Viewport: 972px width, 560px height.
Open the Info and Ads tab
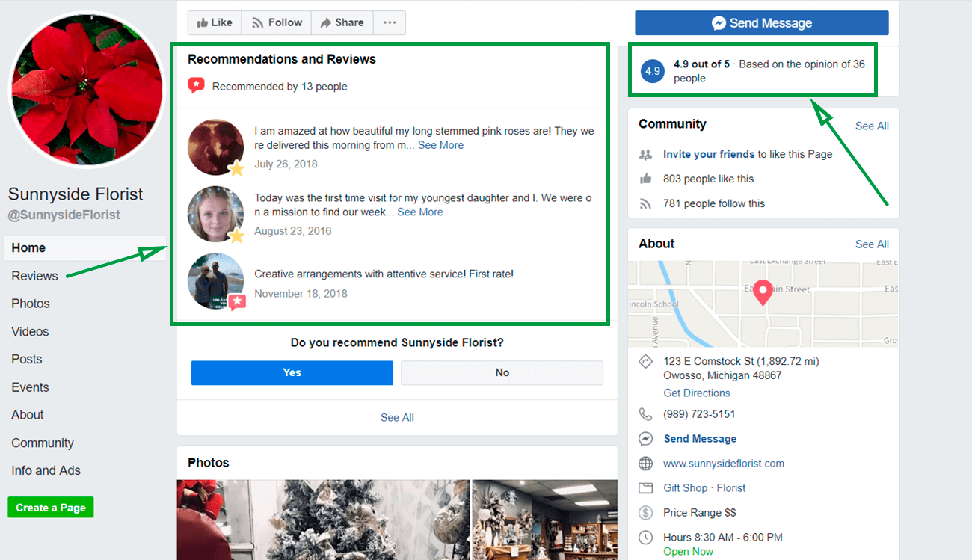point(46,471)
